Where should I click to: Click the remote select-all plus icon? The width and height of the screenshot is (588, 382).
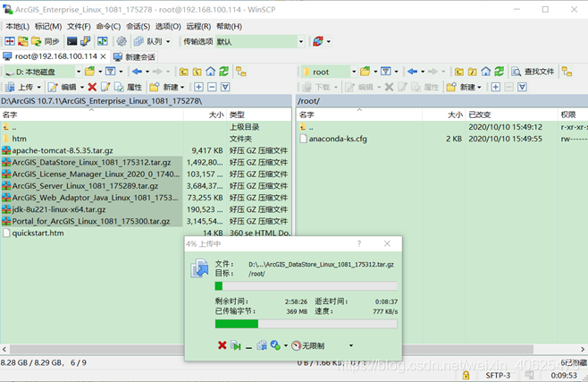coord(496,87)
